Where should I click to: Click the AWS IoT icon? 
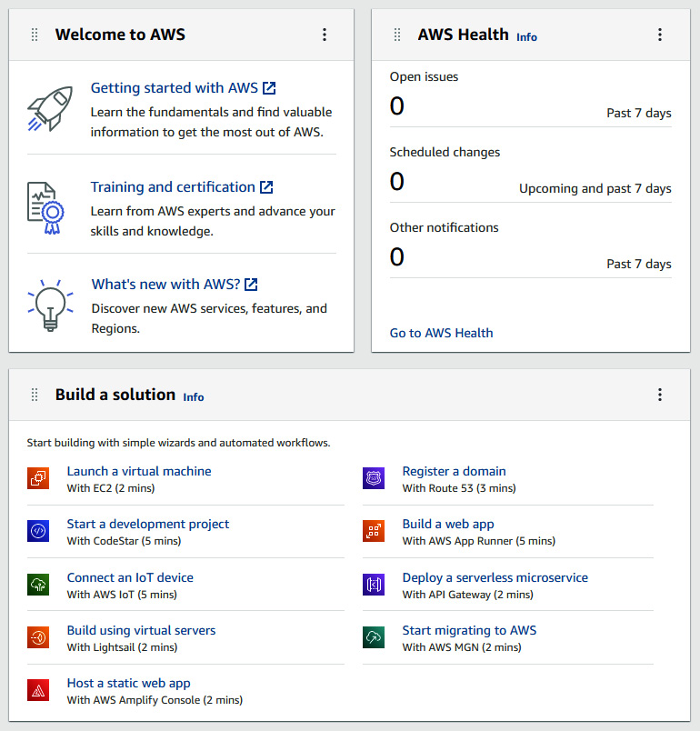[x=38, y=584]
